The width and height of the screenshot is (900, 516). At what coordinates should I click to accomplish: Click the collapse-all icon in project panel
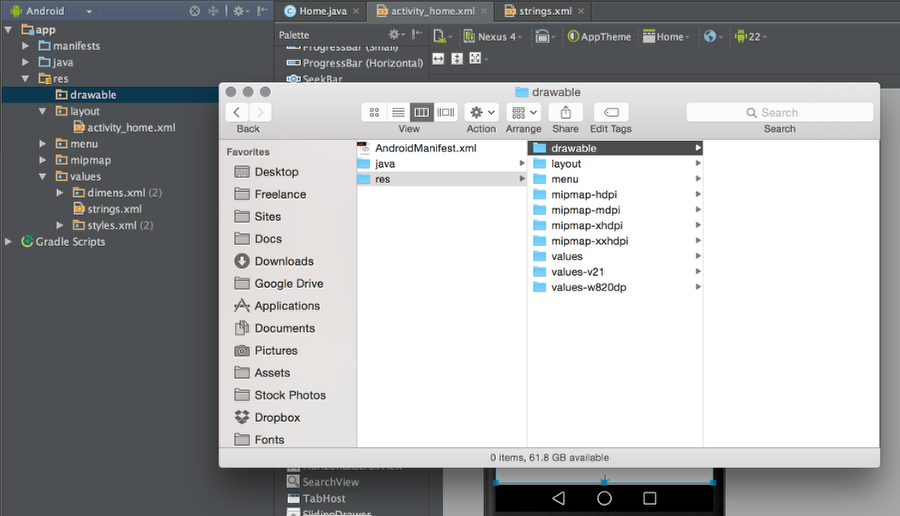213,11
